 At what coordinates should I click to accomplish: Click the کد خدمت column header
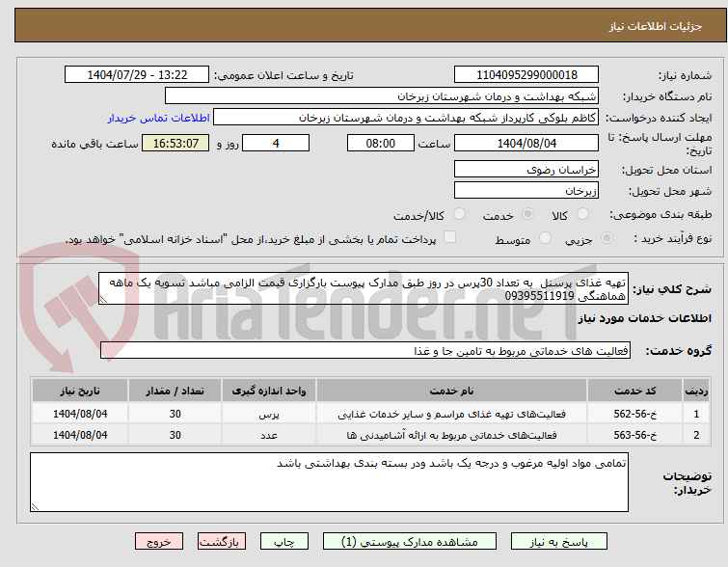[x=634, y=391]
